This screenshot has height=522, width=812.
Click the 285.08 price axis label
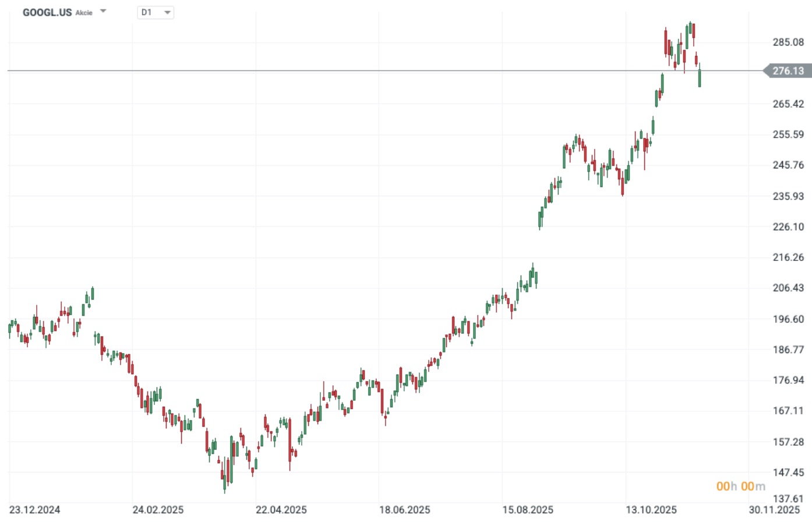pos(788,42)
